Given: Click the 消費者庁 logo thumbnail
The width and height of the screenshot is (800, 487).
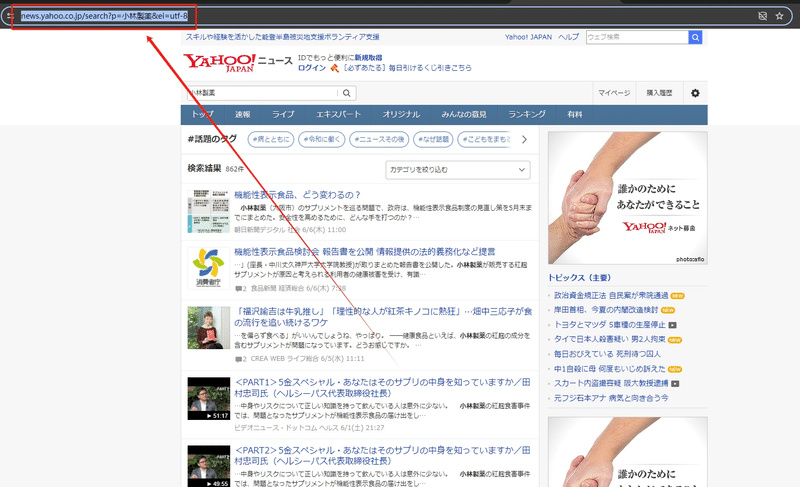Looking at the screenshot, I should click(x=208, y=268).
